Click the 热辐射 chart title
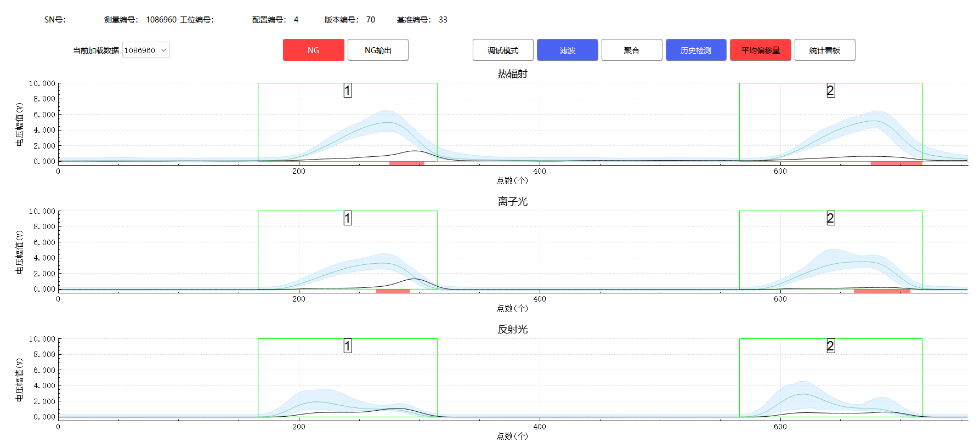The width and height of the screenshot is (980, 448). 513,73
